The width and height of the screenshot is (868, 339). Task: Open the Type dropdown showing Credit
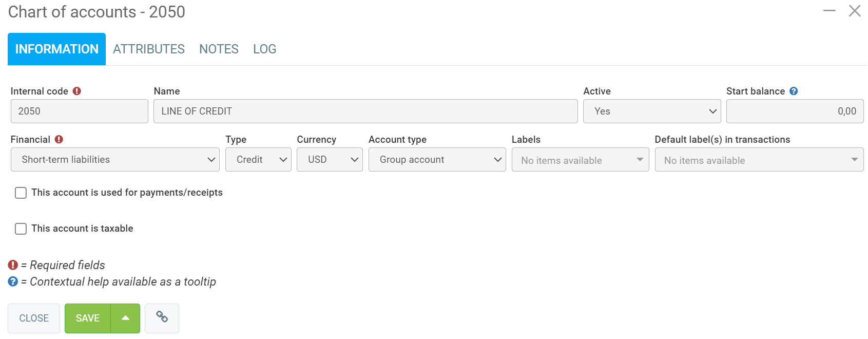pyautogui.click(x=258, y=160)
